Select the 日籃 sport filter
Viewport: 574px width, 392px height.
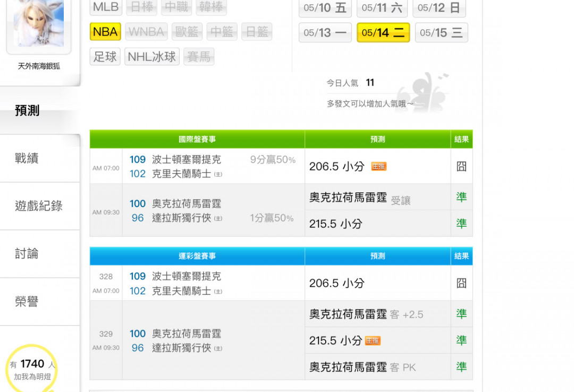click(257, 32)
